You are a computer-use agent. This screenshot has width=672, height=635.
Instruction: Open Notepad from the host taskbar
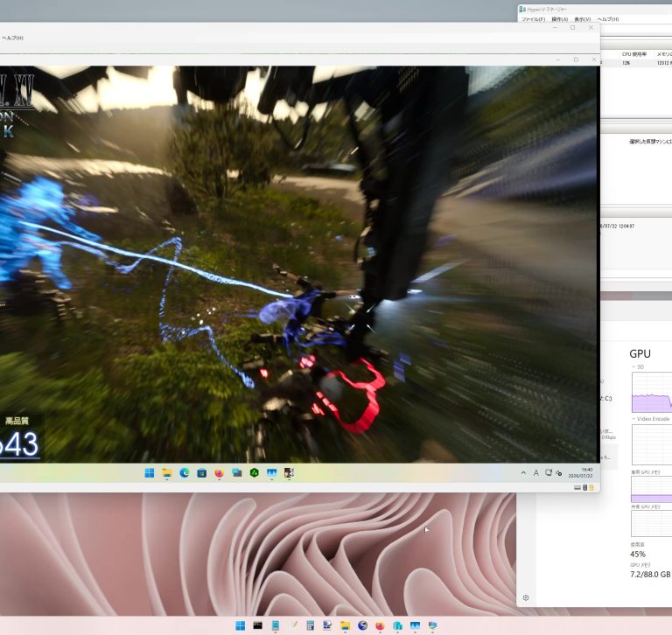(275, 625)
